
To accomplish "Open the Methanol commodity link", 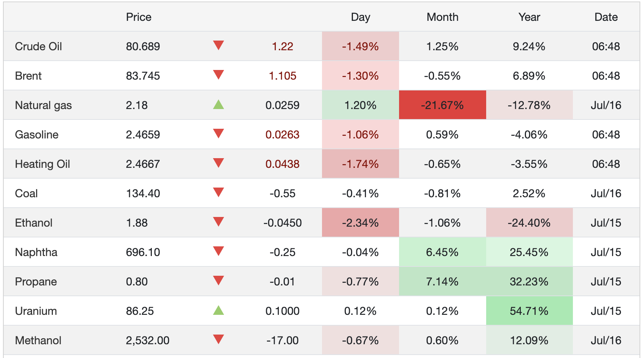I will (x=38, y=341).
